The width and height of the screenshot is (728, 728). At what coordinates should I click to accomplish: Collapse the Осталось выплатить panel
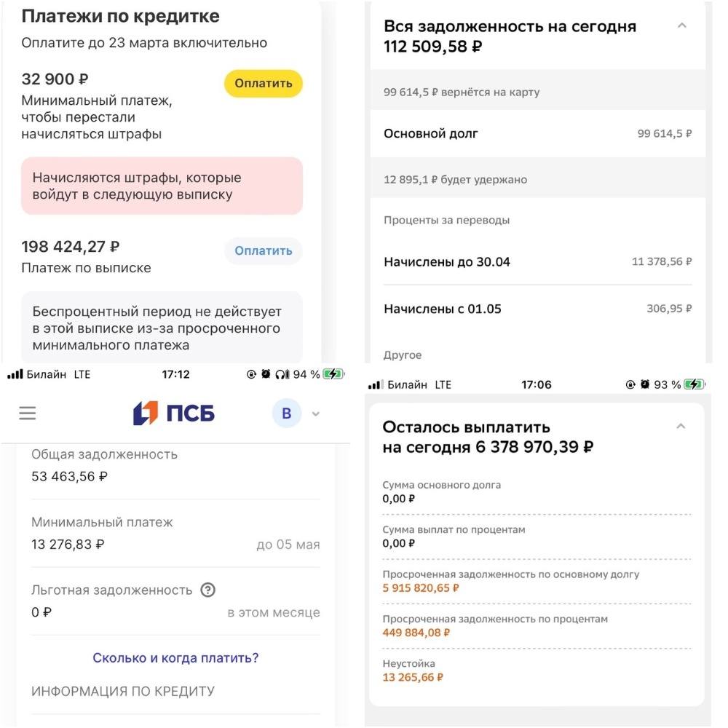(681, 426)
